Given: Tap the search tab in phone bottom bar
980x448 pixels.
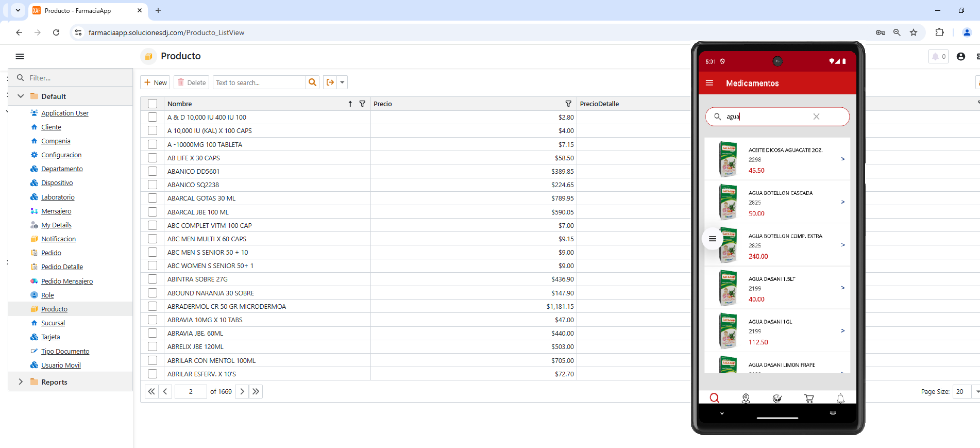Looking at the screenshot, I should click(x=714, y=397).
